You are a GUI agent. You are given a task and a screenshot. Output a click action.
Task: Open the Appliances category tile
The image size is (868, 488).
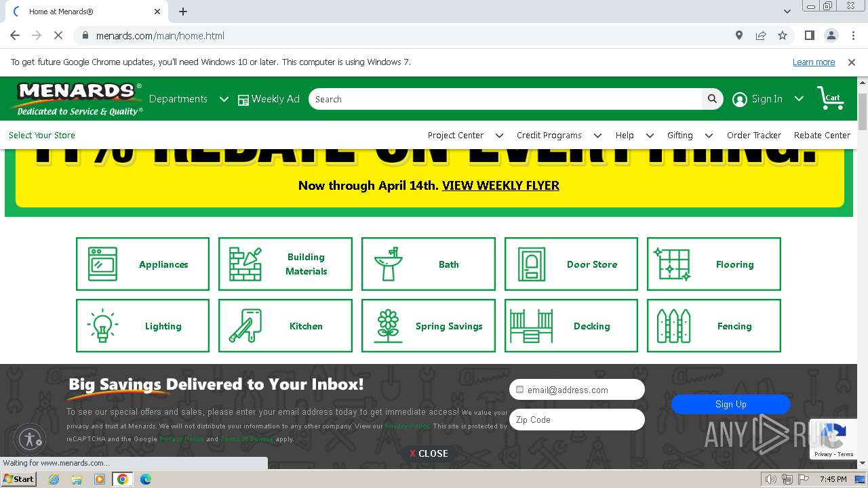142,264
